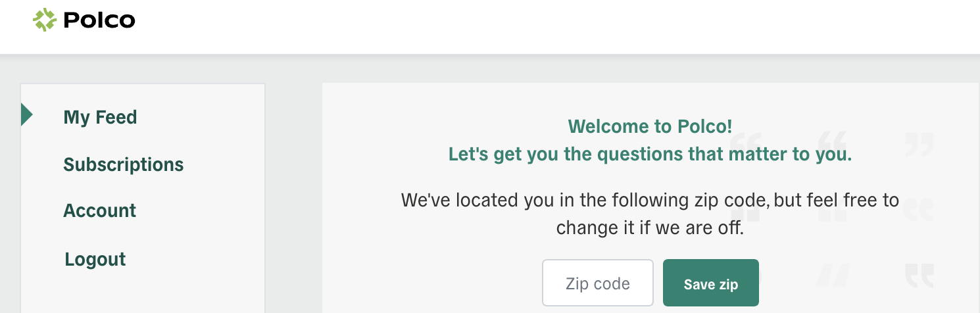Focus the Zip code input field

tap(598, 283)
